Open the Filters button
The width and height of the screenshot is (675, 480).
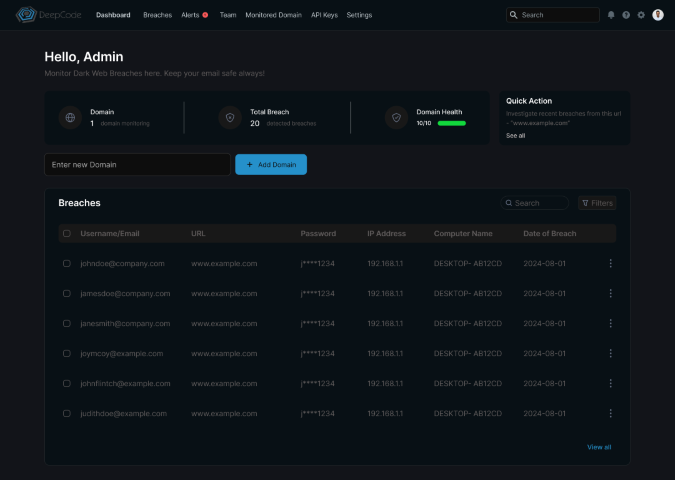click(597, 203)
